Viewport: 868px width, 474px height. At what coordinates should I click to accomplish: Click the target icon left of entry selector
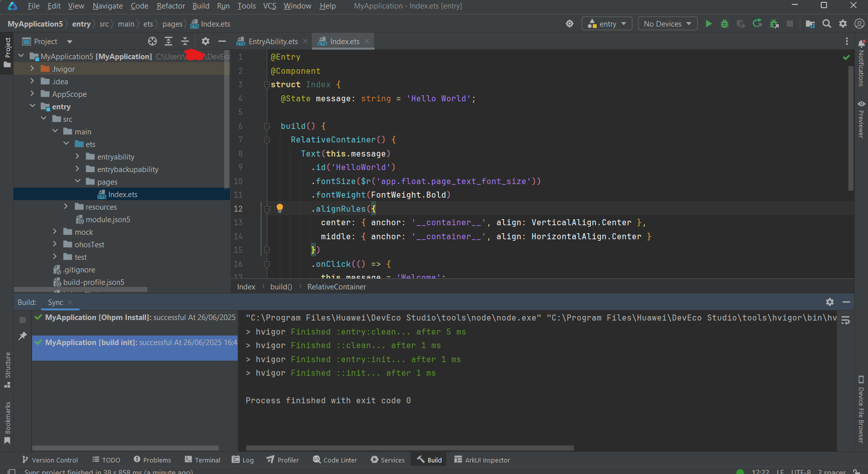click(x=570, y=24)
